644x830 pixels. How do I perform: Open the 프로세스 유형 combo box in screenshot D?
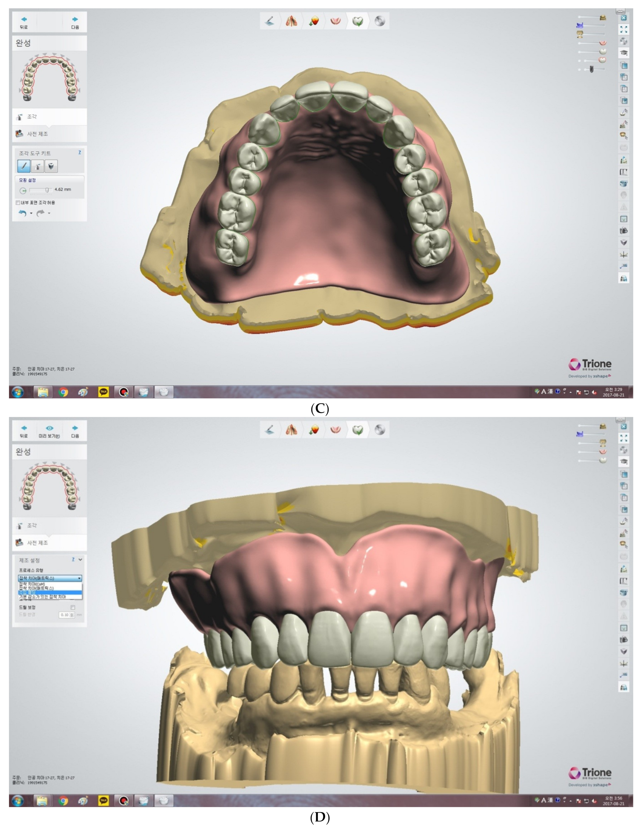[x=50, y=578]
